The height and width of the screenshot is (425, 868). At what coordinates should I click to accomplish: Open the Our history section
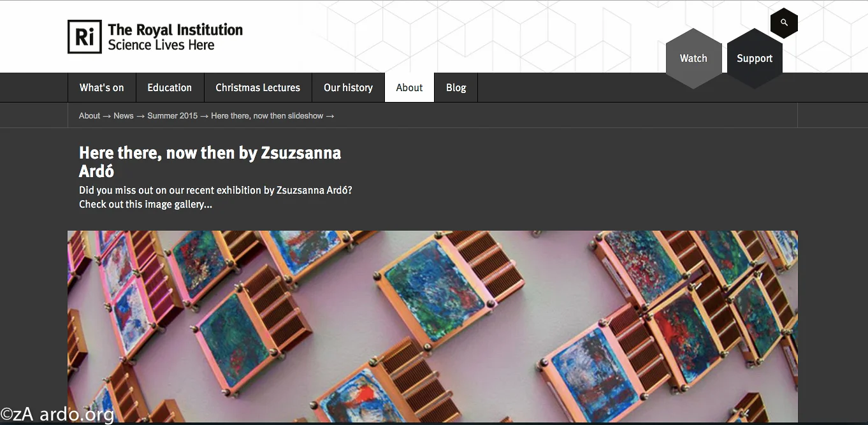point(348,87)
